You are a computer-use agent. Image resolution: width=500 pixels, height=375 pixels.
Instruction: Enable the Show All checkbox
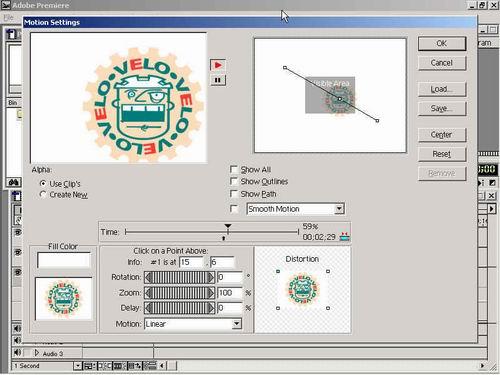click(234, 169)
